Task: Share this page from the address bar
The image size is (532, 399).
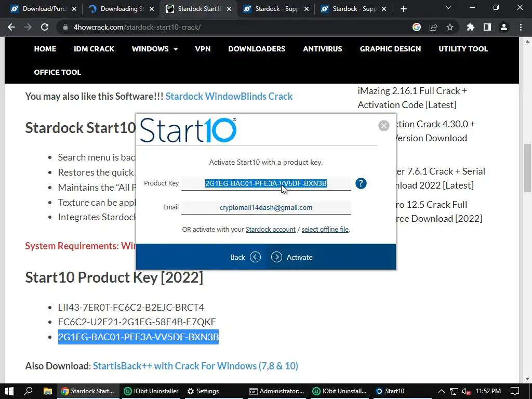Action: click(x=433, y=27)
